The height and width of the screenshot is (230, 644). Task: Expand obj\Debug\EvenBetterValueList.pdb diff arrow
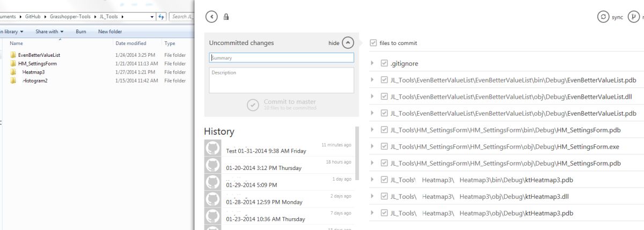pos(372,113)
